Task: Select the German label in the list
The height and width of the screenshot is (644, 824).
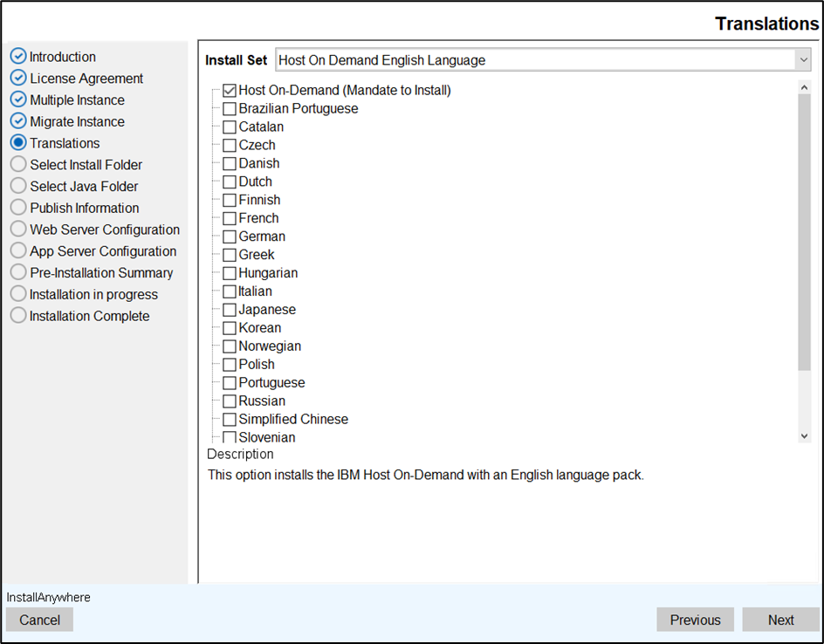Action: tap(262, 236)
